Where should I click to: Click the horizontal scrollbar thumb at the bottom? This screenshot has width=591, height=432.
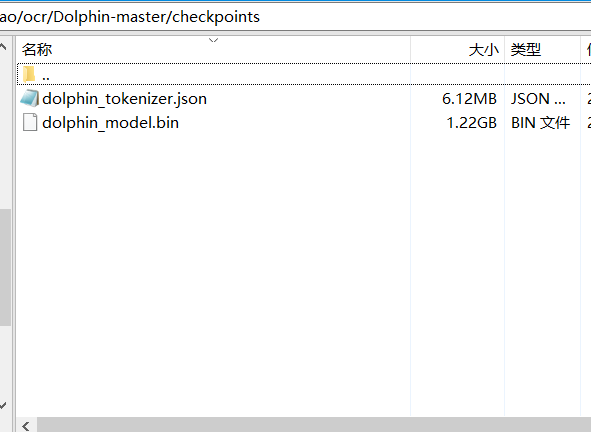coord(314,425)
